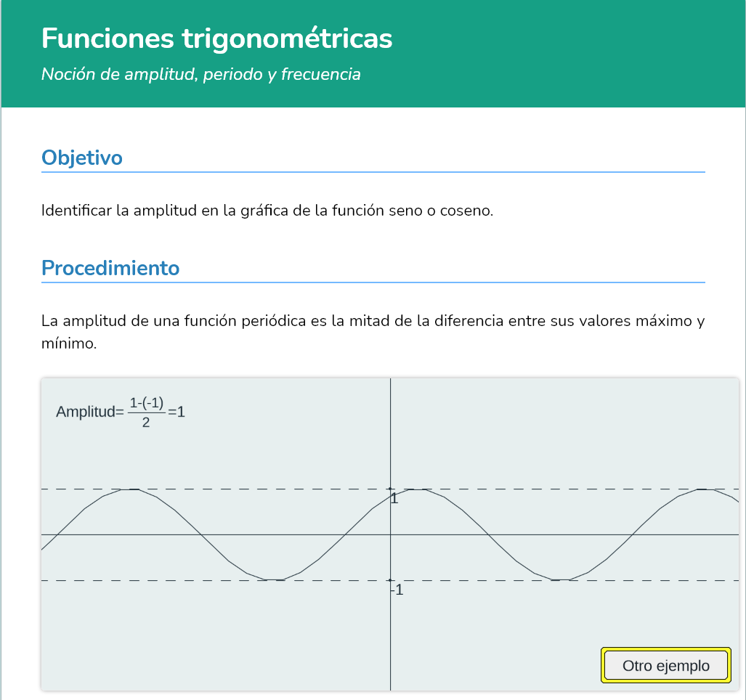Viewport: 746px width, 700px height.
Task: Click the subtitle "Noción de amplitud, periodo y frecuencia"
Action: (200, 74)
